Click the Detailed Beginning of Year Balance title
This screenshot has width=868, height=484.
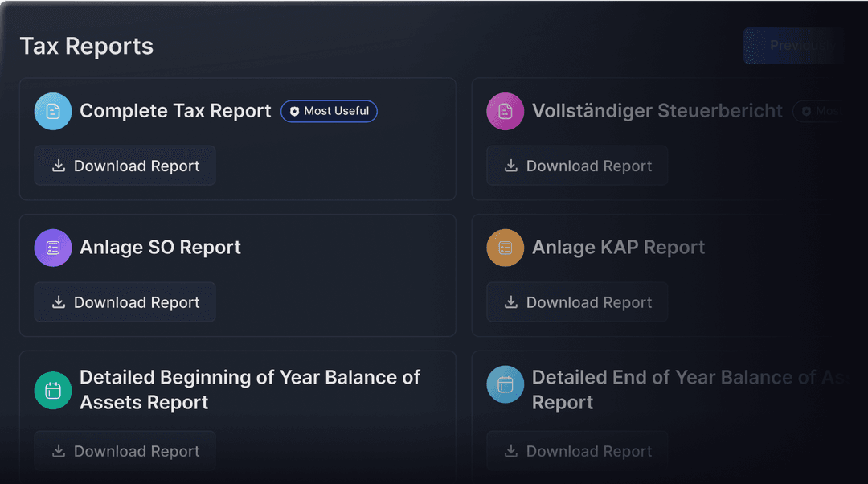coord(250,390)
